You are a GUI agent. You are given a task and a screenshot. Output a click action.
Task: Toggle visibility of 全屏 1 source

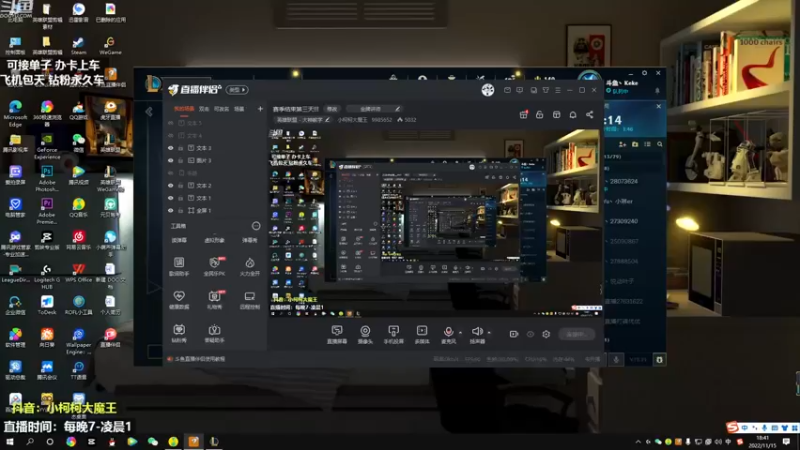[170, 210]
